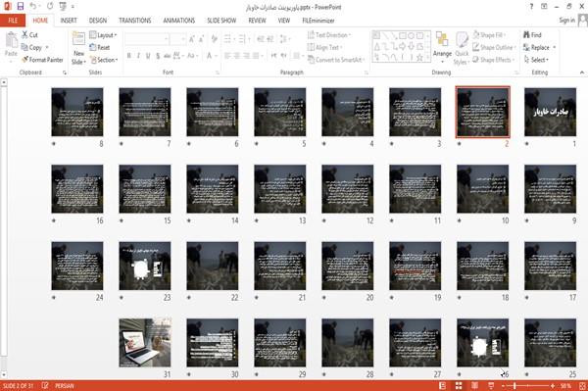Toggle Strikethrough formatting

pos(168,56)
